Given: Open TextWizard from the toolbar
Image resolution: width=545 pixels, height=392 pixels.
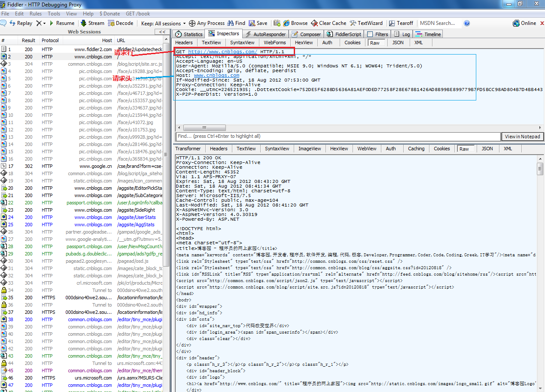Looking at the screenshot, I should click(x=353, y=23).
